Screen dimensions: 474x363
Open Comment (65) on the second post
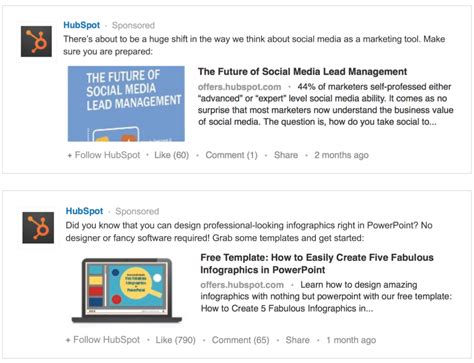(241, 340)
